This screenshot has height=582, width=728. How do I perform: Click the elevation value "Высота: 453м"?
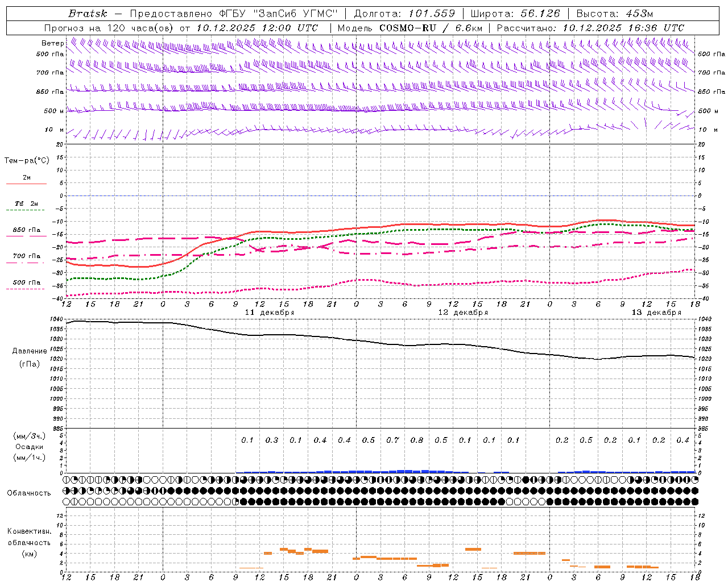(615, 14)
